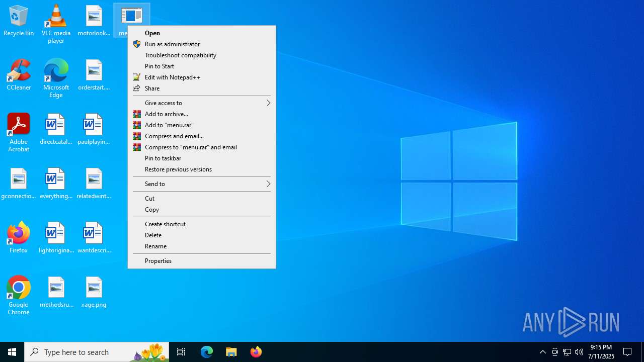Click the Meet Now tray icon
Viewport: 644px width, 362px height.
pos(555,352)
